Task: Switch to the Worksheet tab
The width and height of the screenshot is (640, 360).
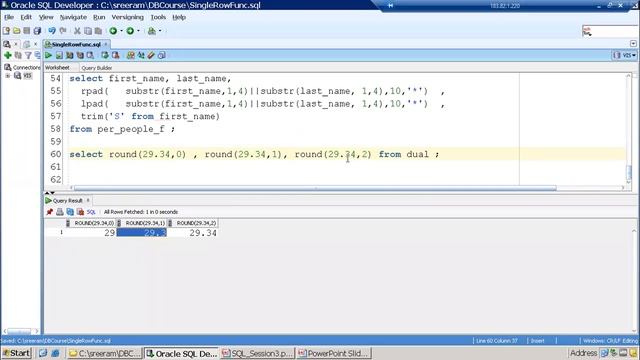Action: (57, 68)
